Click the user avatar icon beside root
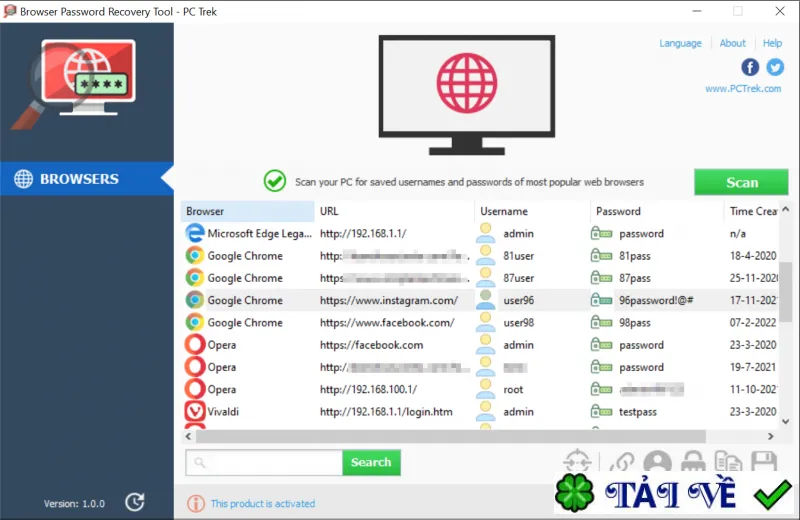 pos(485,389)
